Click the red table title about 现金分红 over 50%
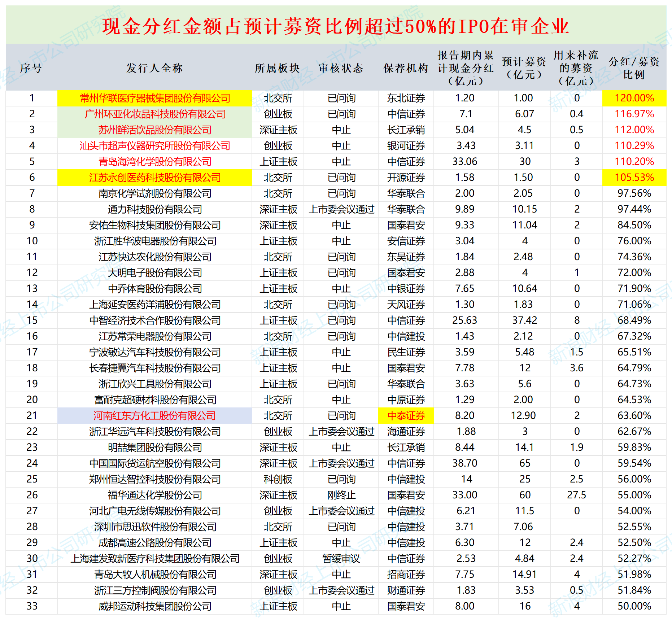 tap(336, 26)
